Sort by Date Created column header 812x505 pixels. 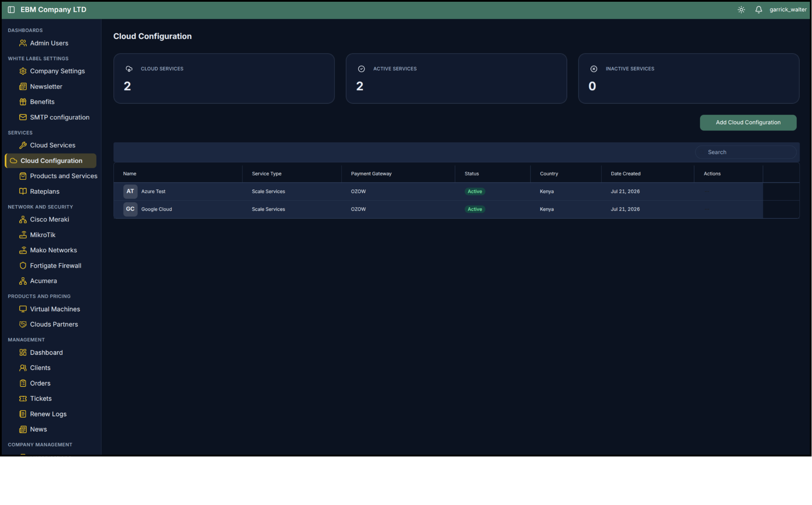coord(626,174)
